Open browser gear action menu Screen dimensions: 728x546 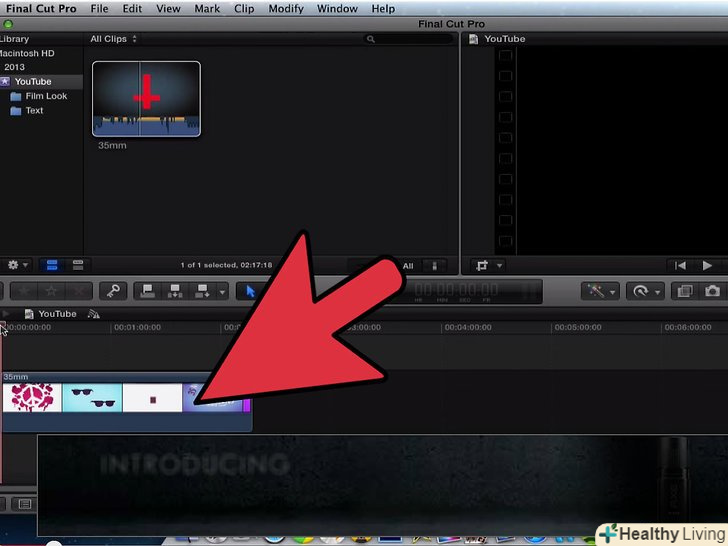(13, 265)
